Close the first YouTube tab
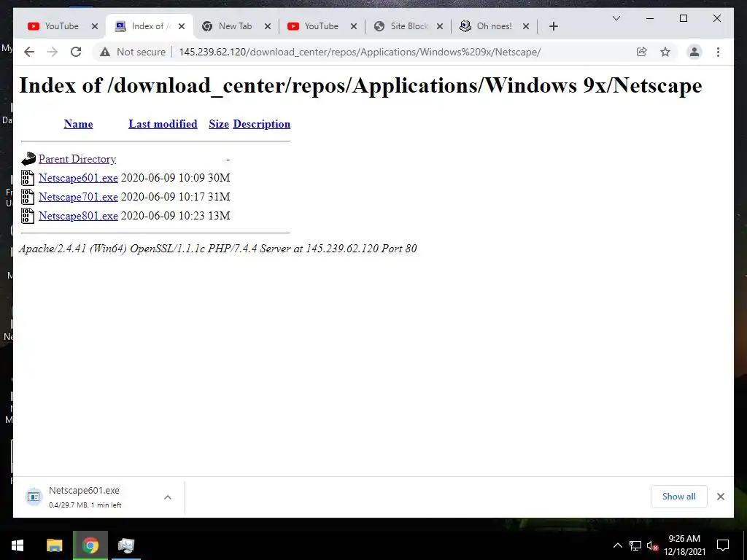Screen dimensions: 747x560 pos(95,26)
